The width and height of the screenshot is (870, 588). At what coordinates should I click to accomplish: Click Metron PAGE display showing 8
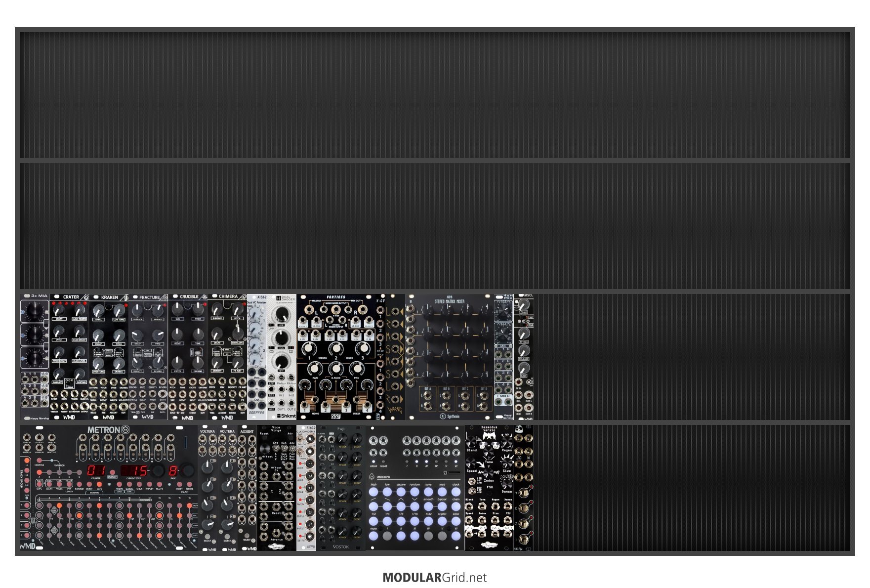173,470
